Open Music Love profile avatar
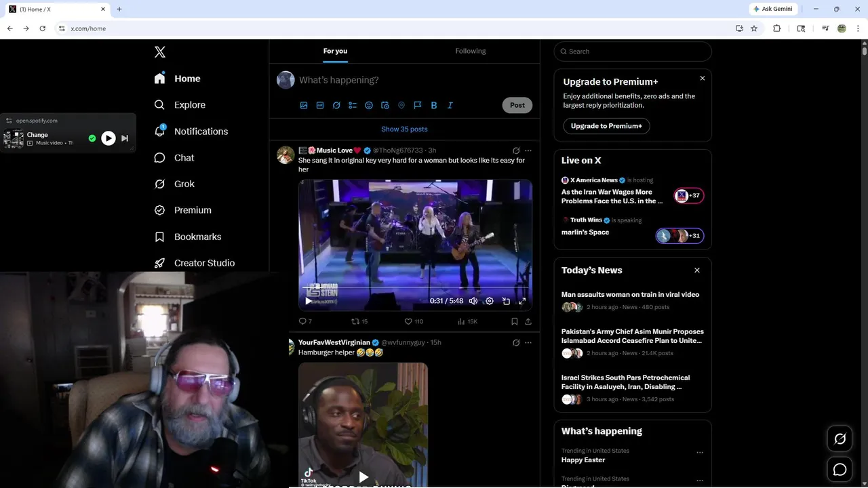This screenshot has height=488, width=868. (285, 155)
